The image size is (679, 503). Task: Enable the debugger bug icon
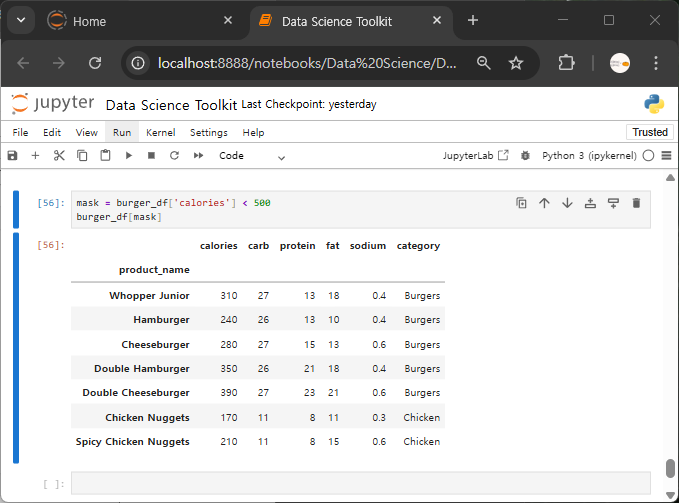pos(525,155)
